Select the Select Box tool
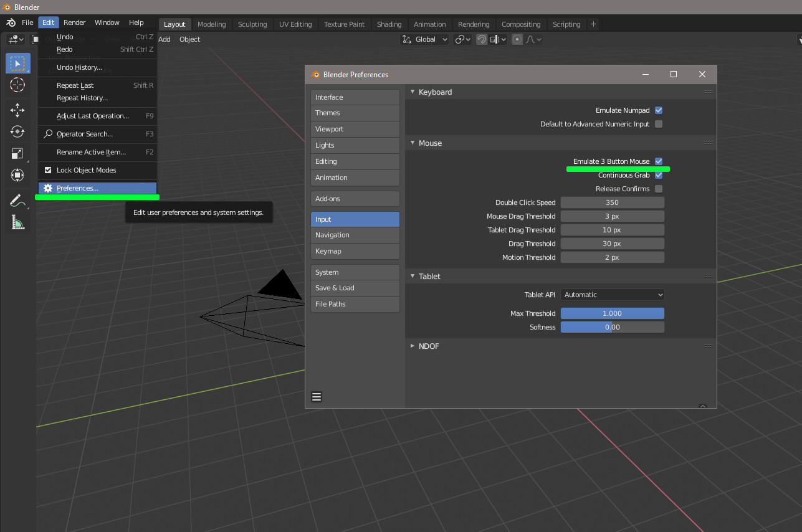802x532 pixels. (17, 64)
